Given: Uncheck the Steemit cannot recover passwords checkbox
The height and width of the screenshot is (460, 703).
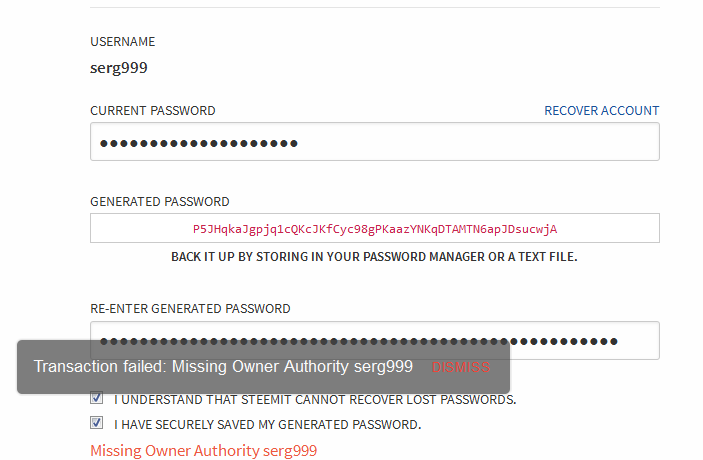Looking at the screenshot, I should click(x=97, y=399).
